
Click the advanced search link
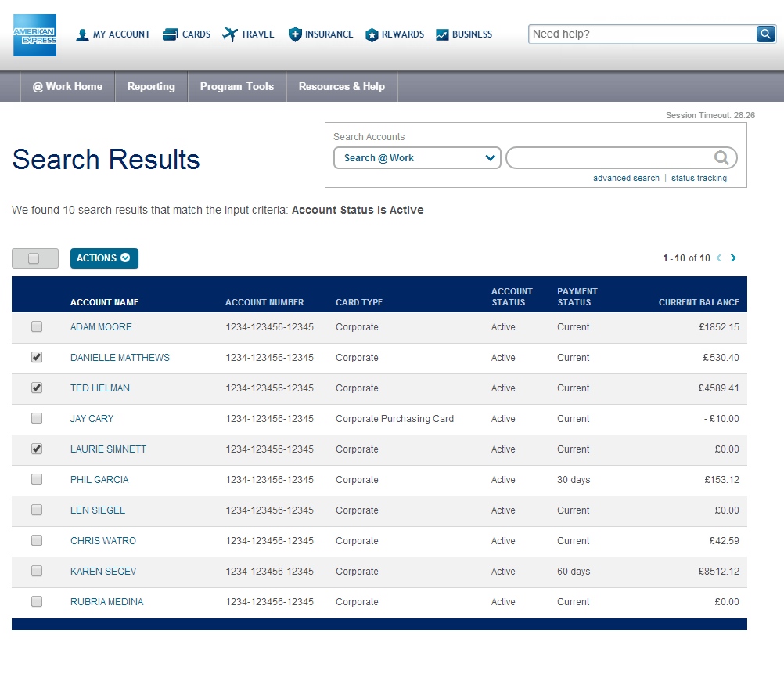[626, 179]
